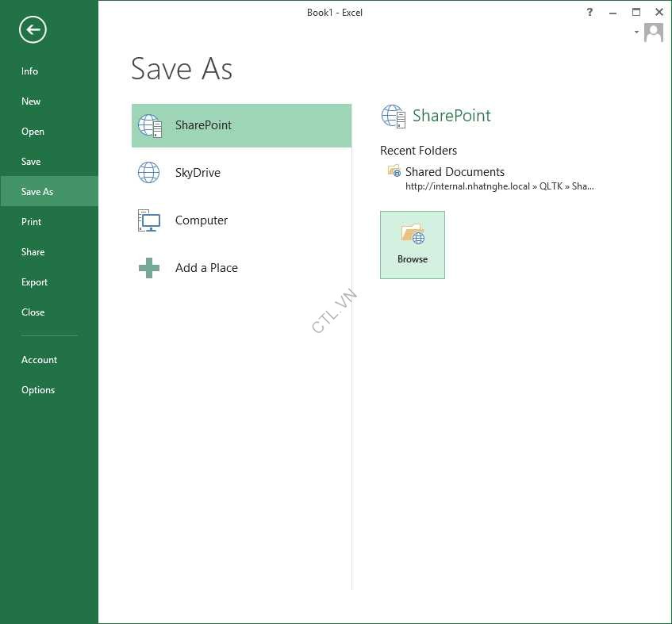This screenshot has height=624, width=672.
Task: Open the Shared Documents recent folder link
Action: (455, 172)
